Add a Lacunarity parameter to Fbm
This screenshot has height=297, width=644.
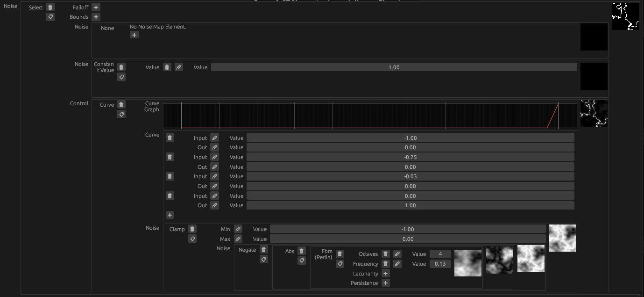point(385,274)
